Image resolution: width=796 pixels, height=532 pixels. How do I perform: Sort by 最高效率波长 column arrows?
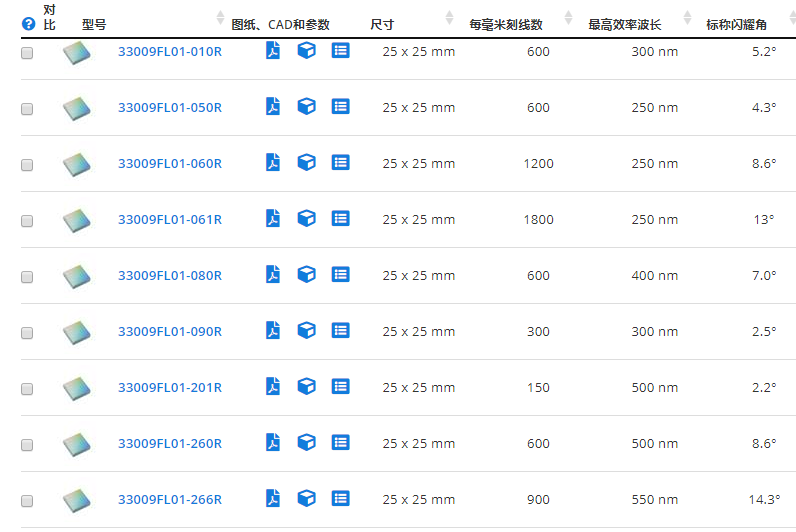(x=686, y=18)
